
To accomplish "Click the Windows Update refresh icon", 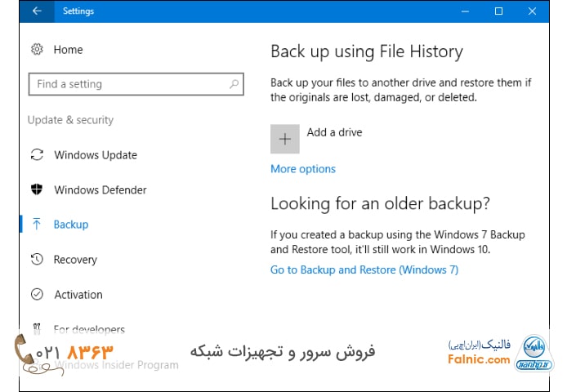I will point(37,155).
